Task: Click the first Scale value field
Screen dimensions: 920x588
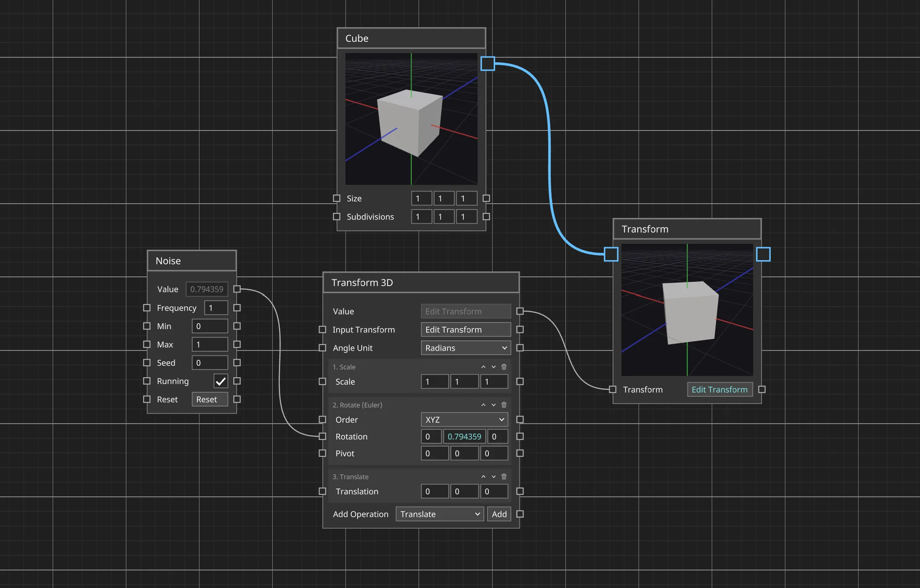Action: pos(435,381)
